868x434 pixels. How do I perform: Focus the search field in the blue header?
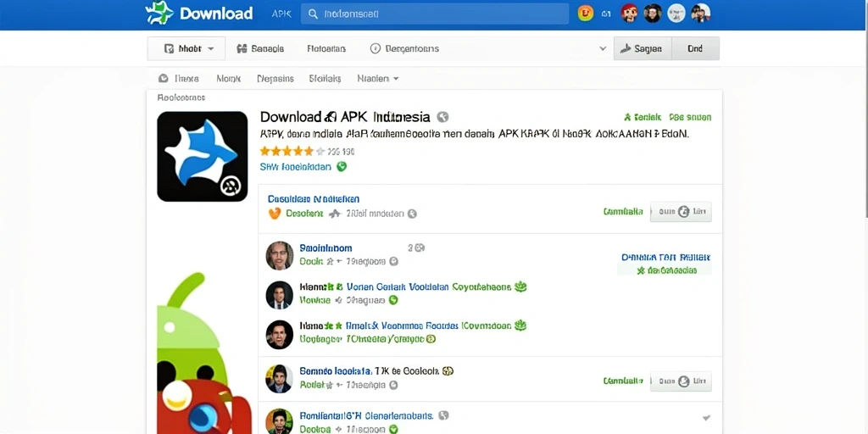point(435,14)
